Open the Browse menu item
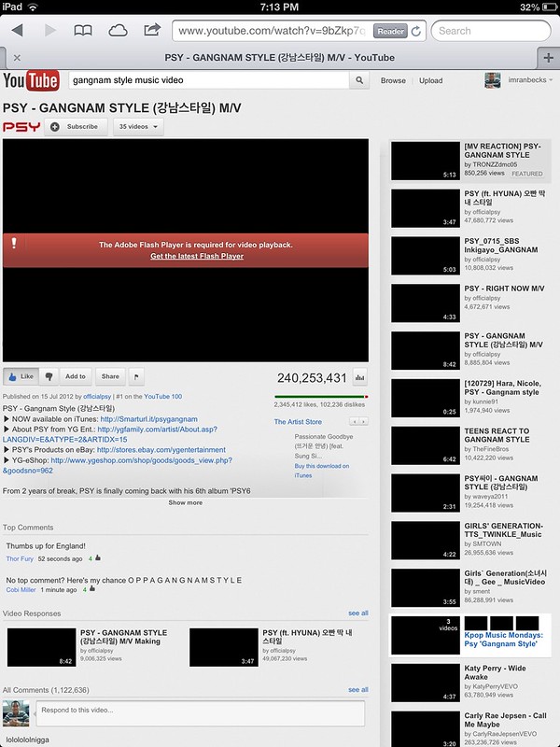The height and width of the screenshot is (747, 560). pos(393,81)
